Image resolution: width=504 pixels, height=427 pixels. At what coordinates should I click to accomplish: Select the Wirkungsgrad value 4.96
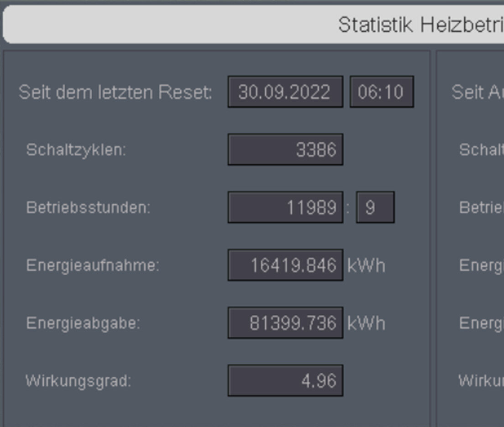click(285, 380)
